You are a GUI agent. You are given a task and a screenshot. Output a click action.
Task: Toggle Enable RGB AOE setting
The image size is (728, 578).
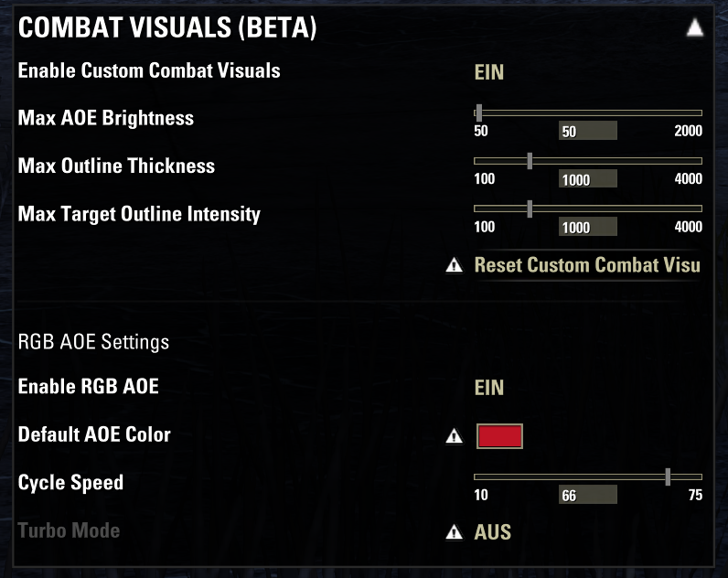tap(489, 387)
